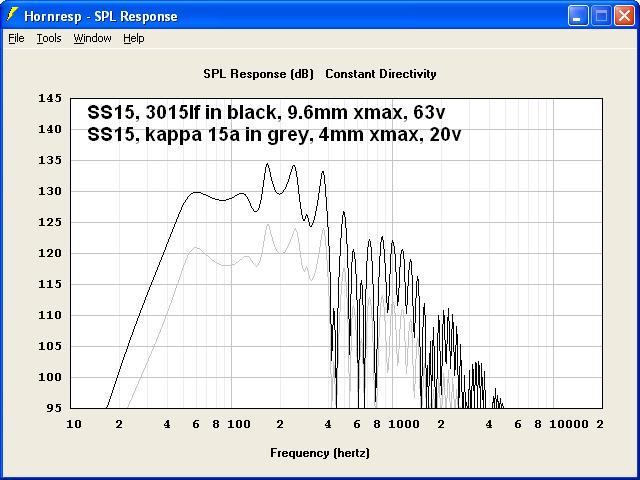Minimize the Hornresp SPL Response window

[578, 16]
